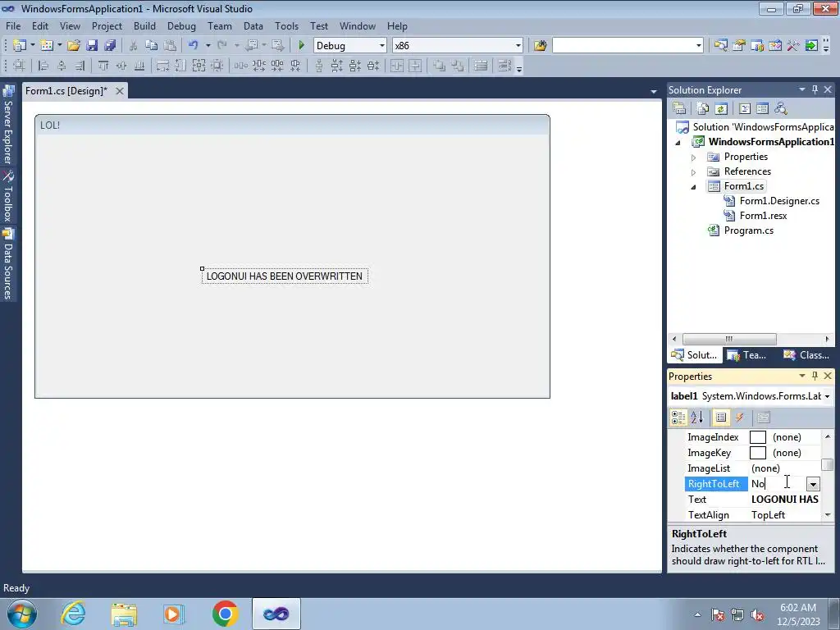The height and width of the screenshot is (630, 840).
Task: Open the Windows Start menu
Action: (x=22, y=614)
